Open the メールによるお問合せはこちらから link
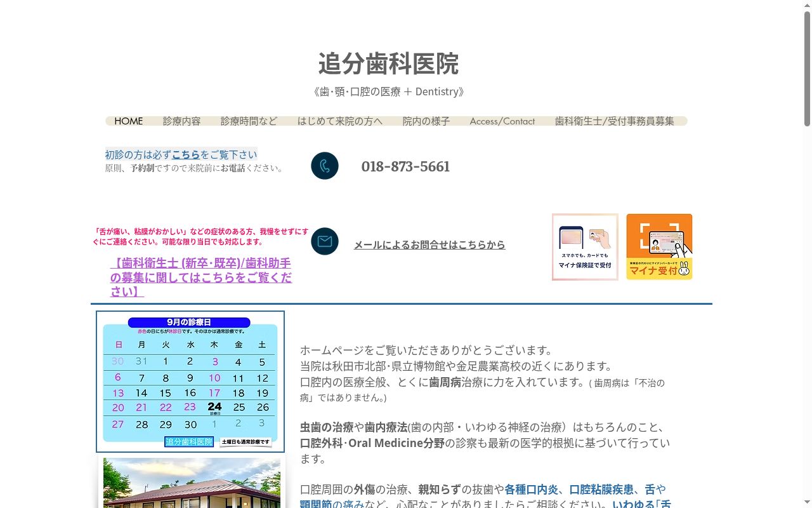This screenshot has height=508, width=812. (x=429, y=244)
